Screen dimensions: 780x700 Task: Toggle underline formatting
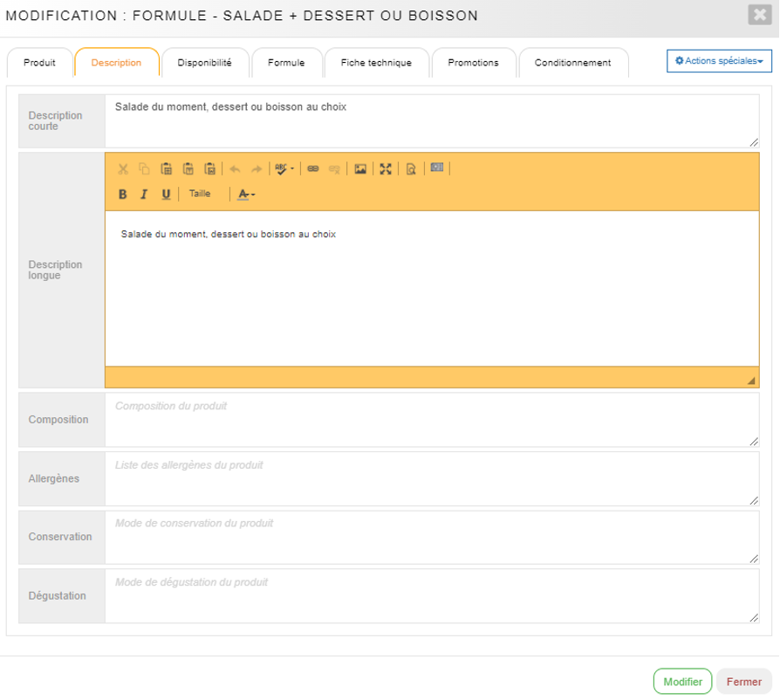pos(166,195)
